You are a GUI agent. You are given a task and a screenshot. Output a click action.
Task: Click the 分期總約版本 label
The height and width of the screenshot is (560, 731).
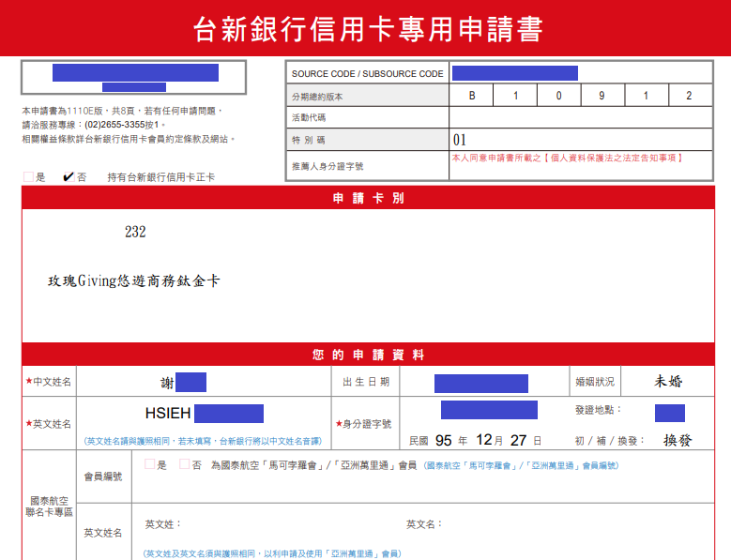tap(317, 97)
